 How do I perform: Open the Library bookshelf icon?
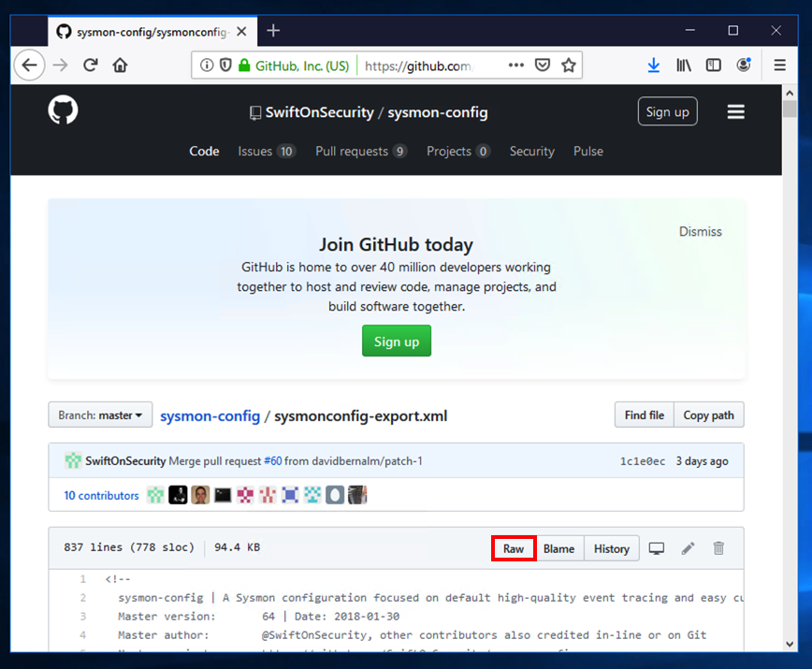684,65
